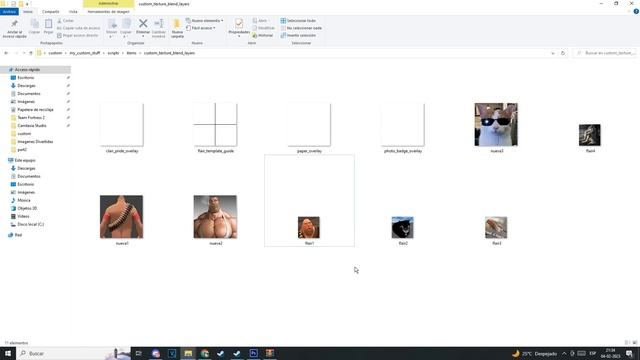Open Chrome from the taskbar
Viewport: 640px width, 360px height.
[204, 353]
